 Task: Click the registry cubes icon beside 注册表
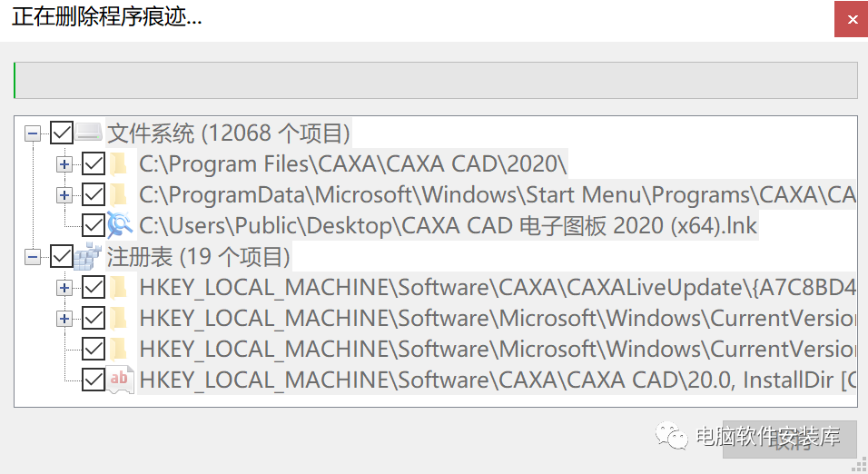[89, 256]
